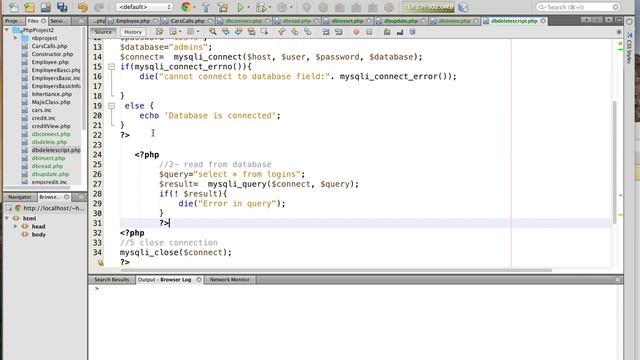
Task: Click Find Next Occurrence icon
Action: click(x=238, y=32)
